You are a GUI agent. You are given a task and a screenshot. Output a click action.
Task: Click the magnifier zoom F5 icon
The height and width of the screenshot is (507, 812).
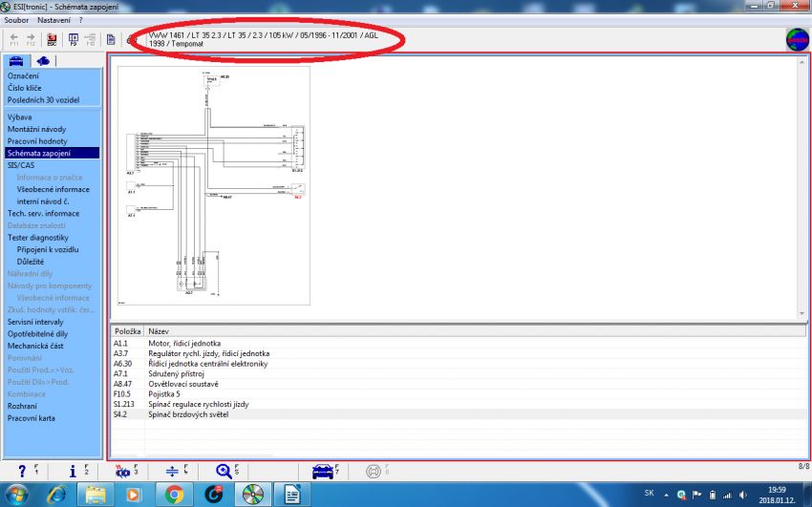(x=224, y=471)
